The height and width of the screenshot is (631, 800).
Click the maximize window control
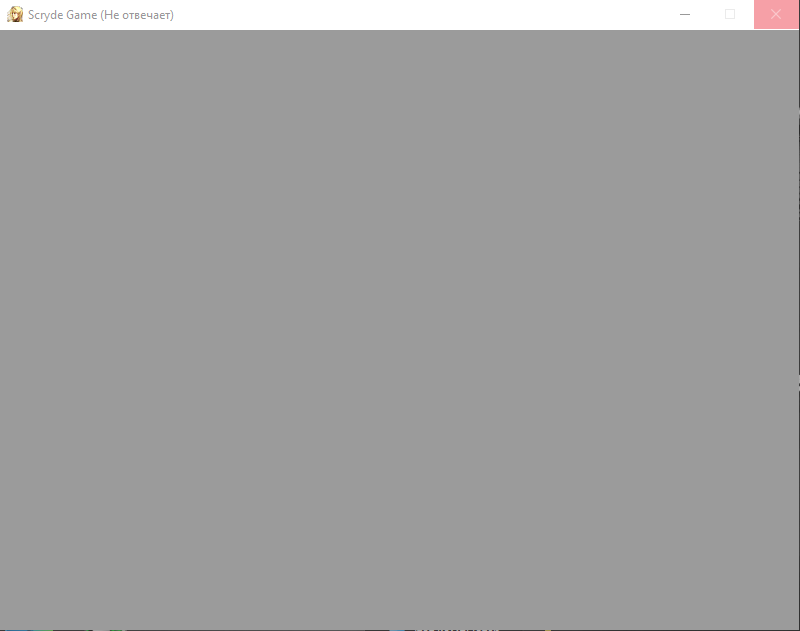tap(730, 15)
